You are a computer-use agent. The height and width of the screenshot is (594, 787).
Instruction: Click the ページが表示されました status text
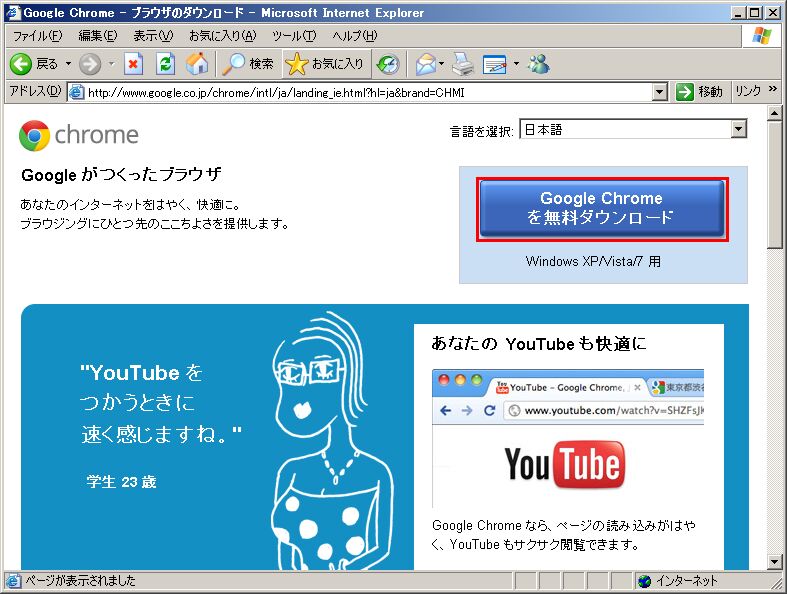click(x=80, y=581)
